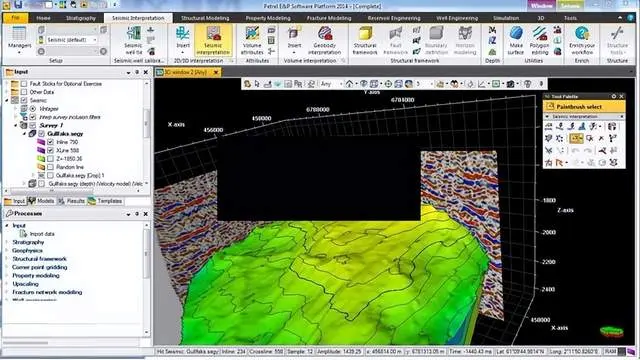The image size is (640, 360).
Task: Open Polygon editing utility
Action: pyautogui.click(x=539, y=40)
